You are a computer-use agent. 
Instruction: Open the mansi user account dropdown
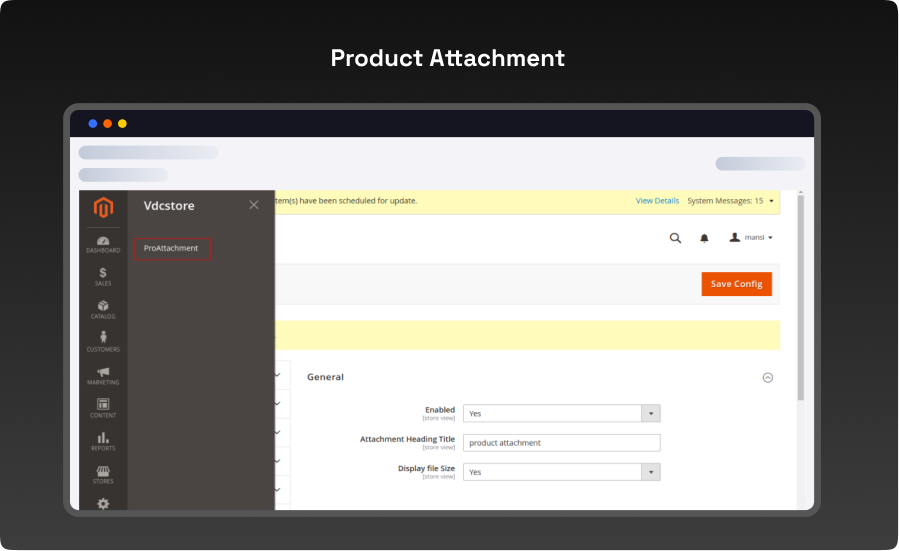click(751, 238)
